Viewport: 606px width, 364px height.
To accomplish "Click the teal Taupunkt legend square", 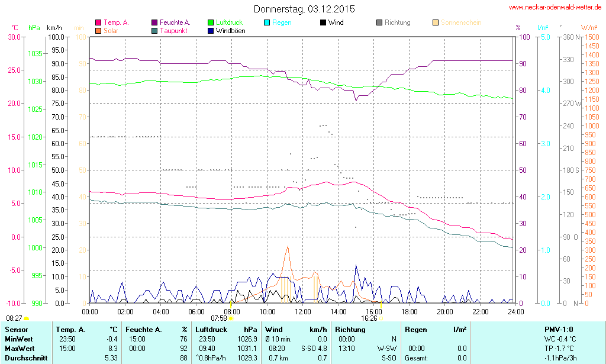I will click(x=154, y=31).
